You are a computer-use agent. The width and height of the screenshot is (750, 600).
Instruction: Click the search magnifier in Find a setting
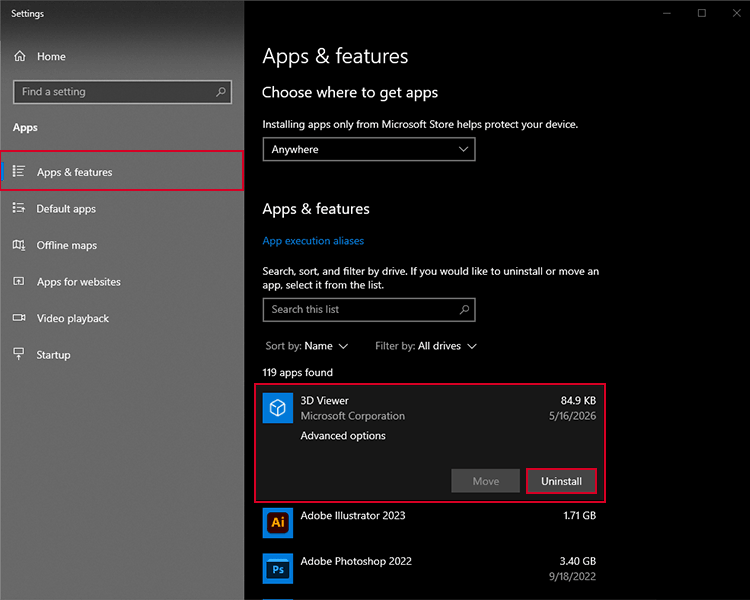(x=221, y=91)
